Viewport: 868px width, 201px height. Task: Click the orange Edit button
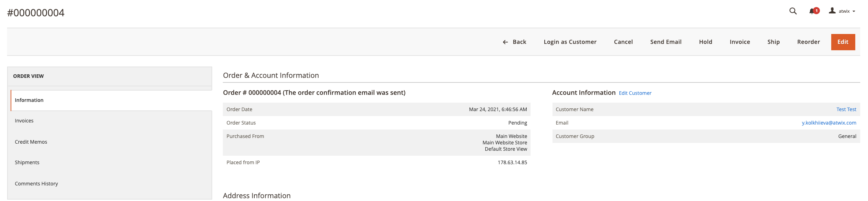pyautogui.click(x=843, y=42)
